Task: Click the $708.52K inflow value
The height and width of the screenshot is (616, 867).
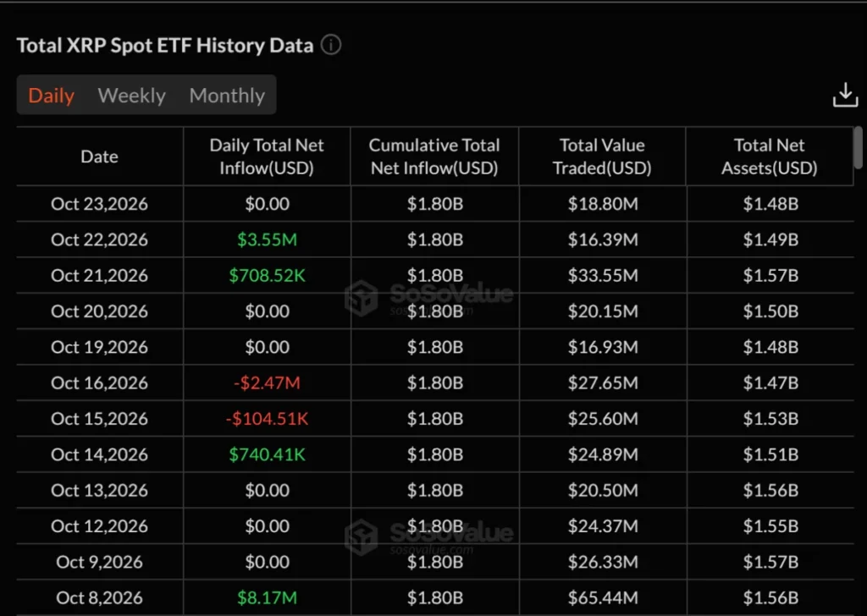Action: [x=267, y=276]
